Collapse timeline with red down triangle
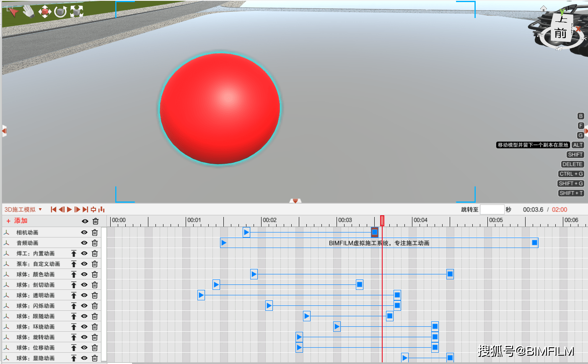 click(295, 201)
